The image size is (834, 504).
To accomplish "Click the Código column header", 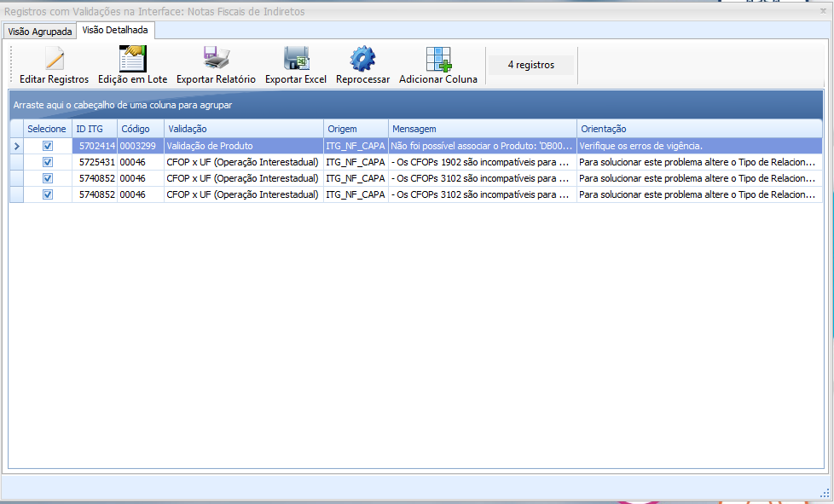I will [141, 129].
